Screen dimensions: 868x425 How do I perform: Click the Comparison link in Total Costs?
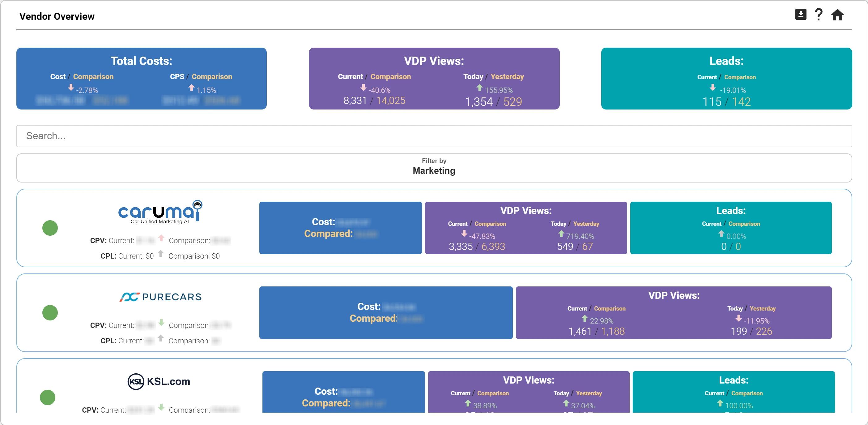click(x=93, y=77)
